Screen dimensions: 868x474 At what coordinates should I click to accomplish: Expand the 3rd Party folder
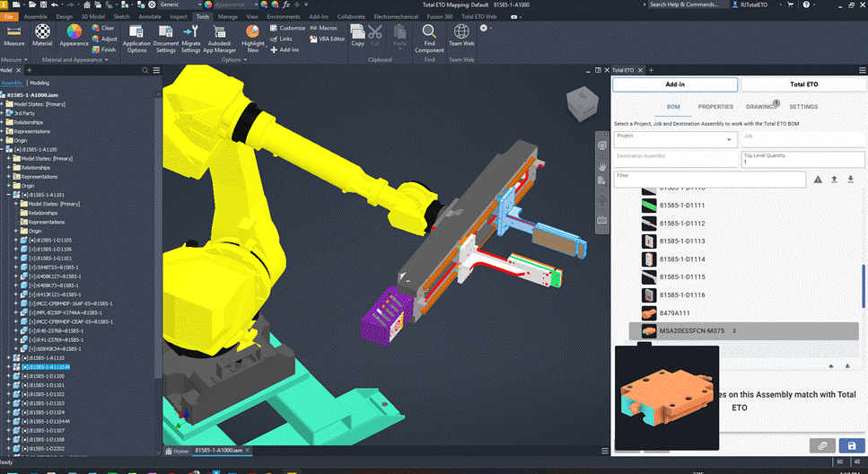tap(3, 113)
